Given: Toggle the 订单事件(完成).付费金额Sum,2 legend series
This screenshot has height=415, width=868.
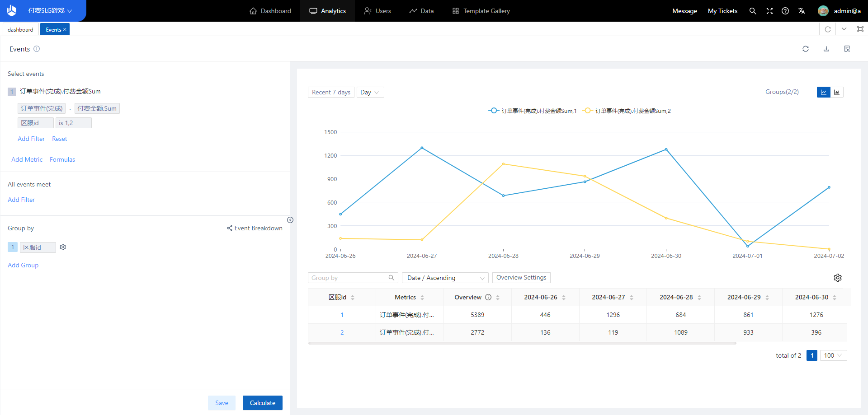Looking at the screenshot, I should click(x=627, y=111).
